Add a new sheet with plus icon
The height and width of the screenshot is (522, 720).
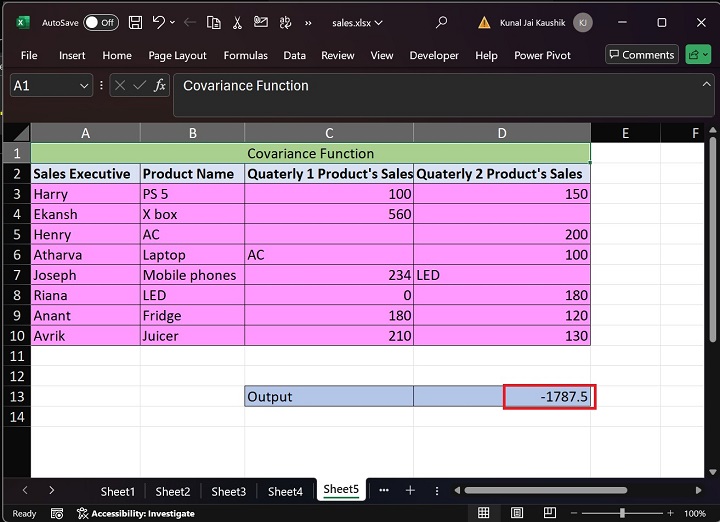pyautogui.click(x=410, y=490)
